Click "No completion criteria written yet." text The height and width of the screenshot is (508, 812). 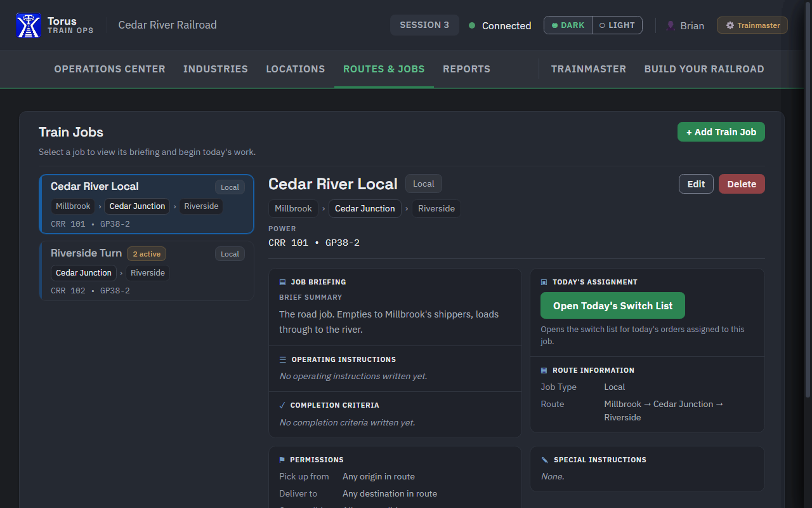pos(348,422)
